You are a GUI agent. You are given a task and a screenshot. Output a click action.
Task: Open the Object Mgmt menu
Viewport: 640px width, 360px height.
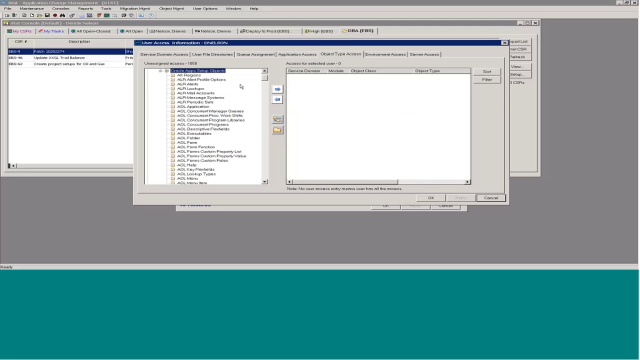click(171, 9)
